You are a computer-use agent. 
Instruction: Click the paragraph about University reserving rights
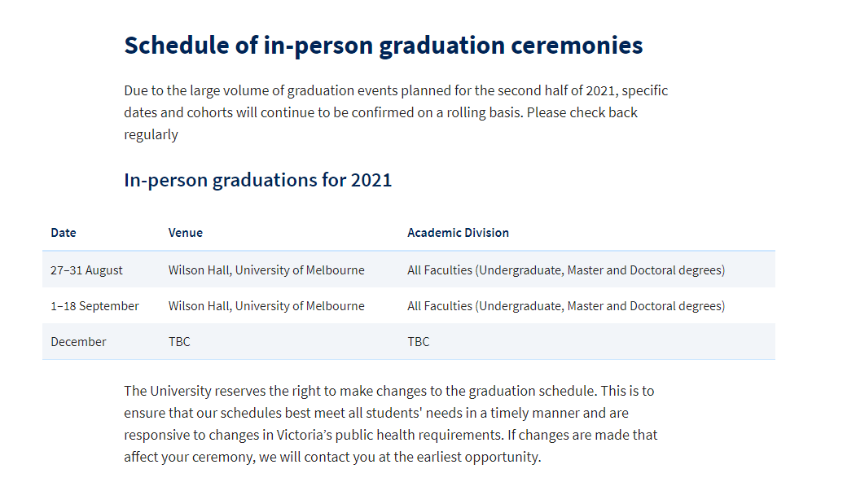click(x=391, y=423)
